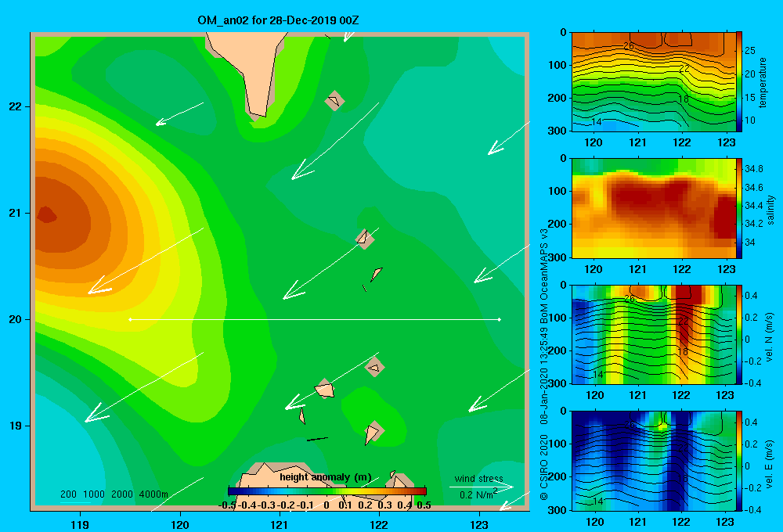Click the '1000' bathymetry legend entry
This screenshot has height=532, width=783.
(94, 494)
